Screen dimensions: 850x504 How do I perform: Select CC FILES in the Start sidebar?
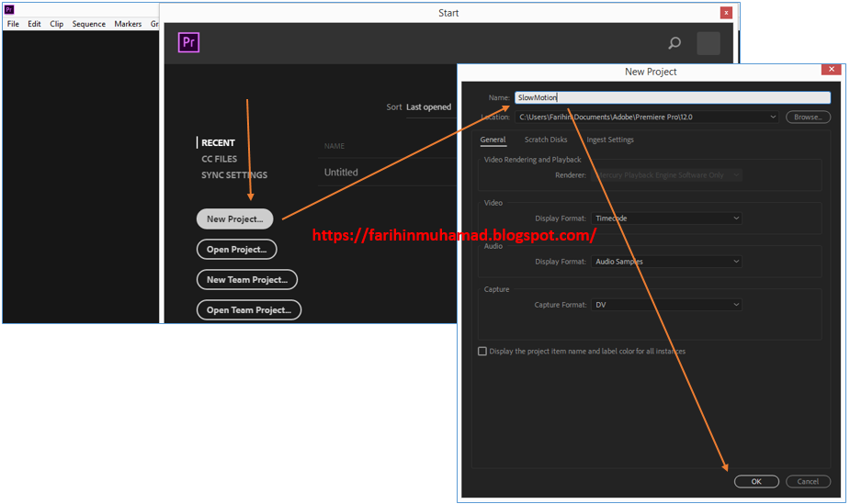click(219, 159)
